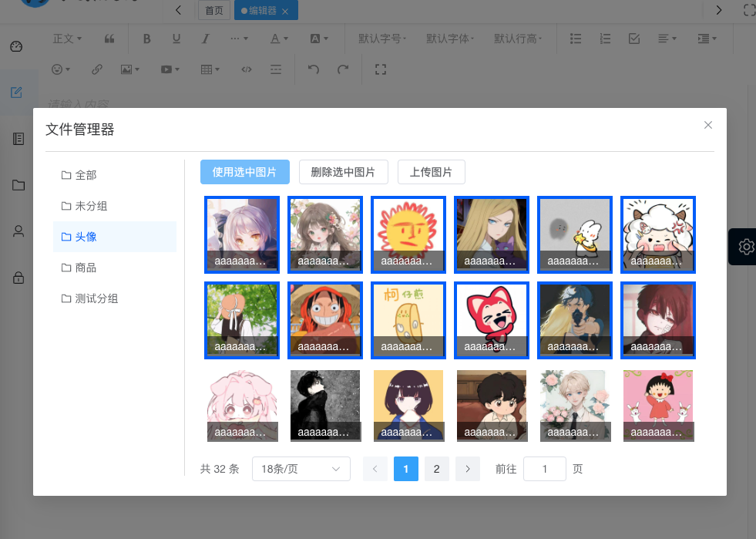The image size is (756, 539).
Task: Open the lock icon in left sidebar
Action: (18, 278)
